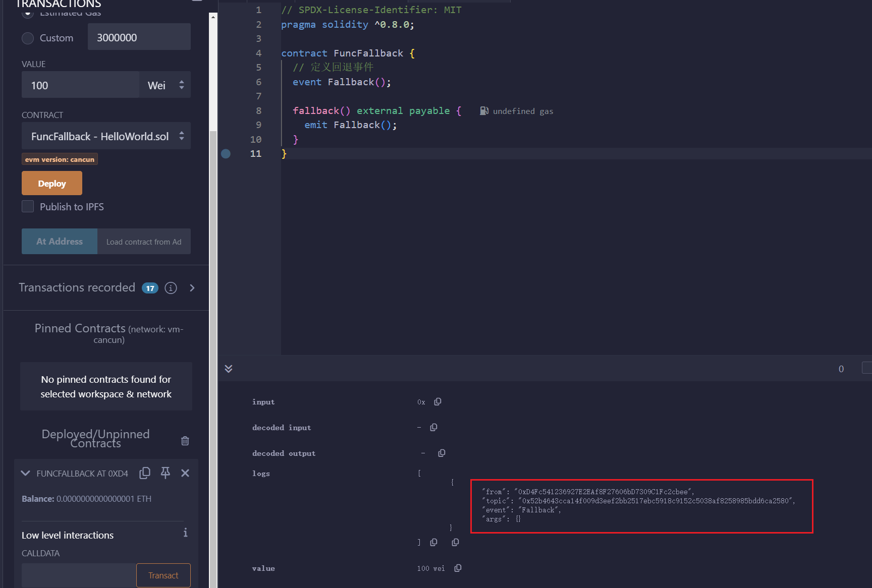Enable the Publish to IPFS checkbox

click(28, 207)
